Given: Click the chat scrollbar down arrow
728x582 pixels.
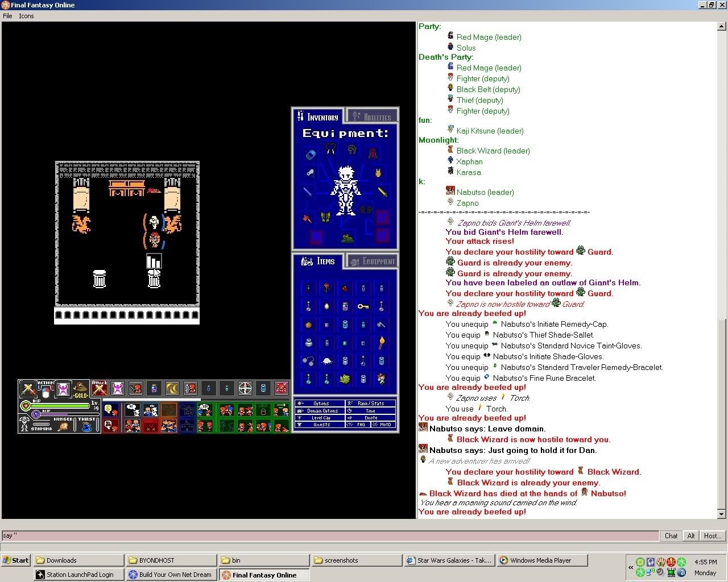Looking at the screenshot, I should [x=721, y=514].
